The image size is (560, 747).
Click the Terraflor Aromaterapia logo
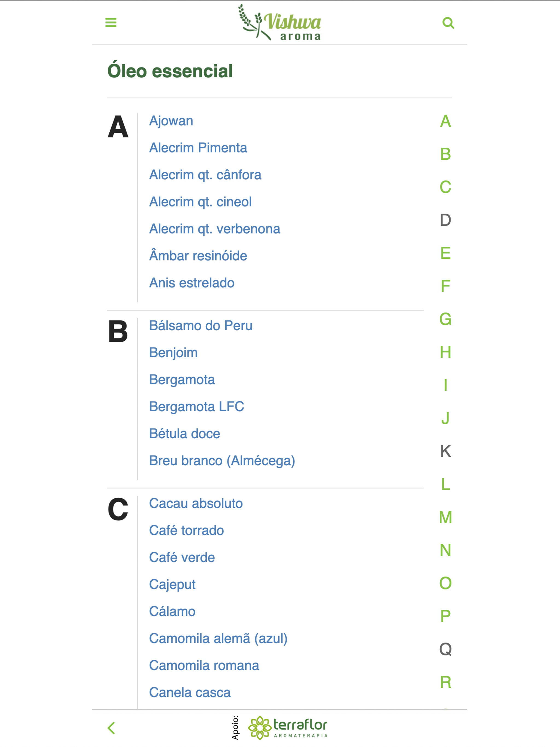coord(289,727)
